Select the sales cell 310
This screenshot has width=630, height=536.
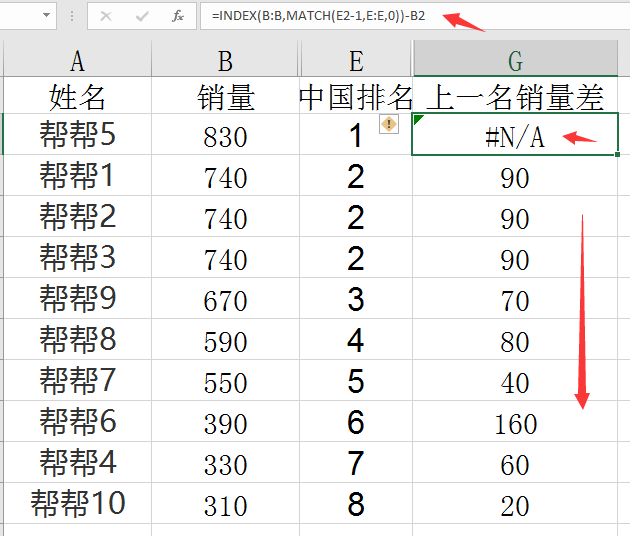point(225,503)
